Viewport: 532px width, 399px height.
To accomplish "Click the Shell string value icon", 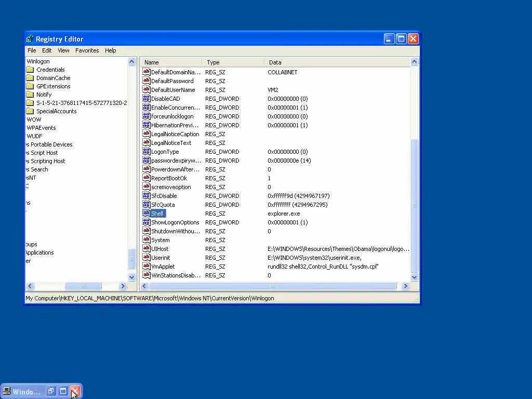I will 146,213.
